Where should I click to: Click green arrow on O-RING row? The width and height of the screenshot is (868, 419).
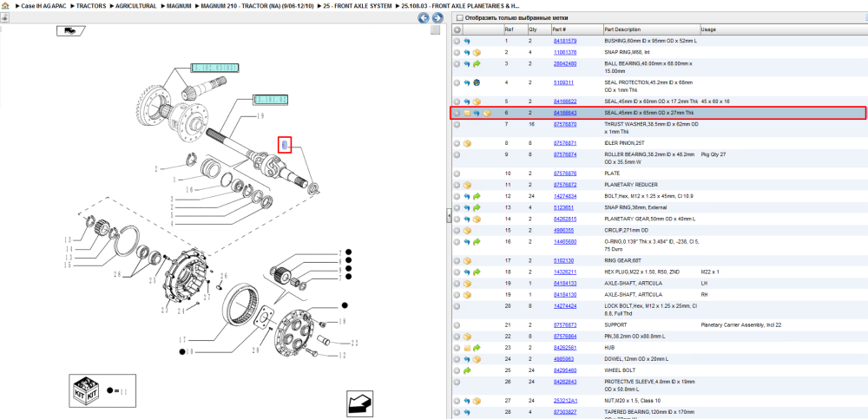pyautogui.click(x=477, y=242)
